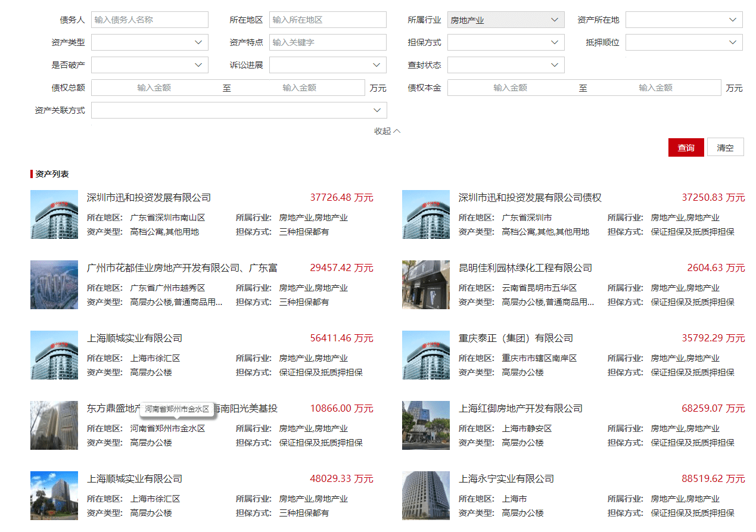
Task: Click the 68259.07 万元 amount
Action: tap(713, 409)
